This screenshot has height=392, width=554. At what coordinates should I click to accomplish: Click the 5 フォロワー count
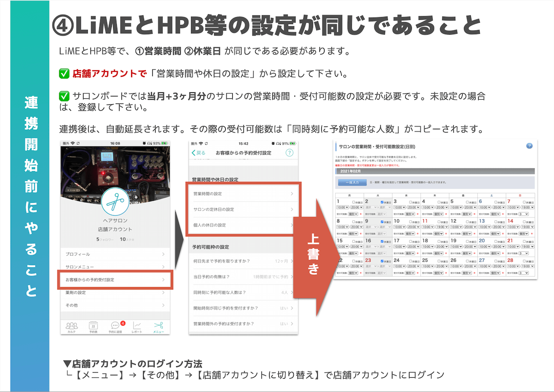tap(105, 240)
